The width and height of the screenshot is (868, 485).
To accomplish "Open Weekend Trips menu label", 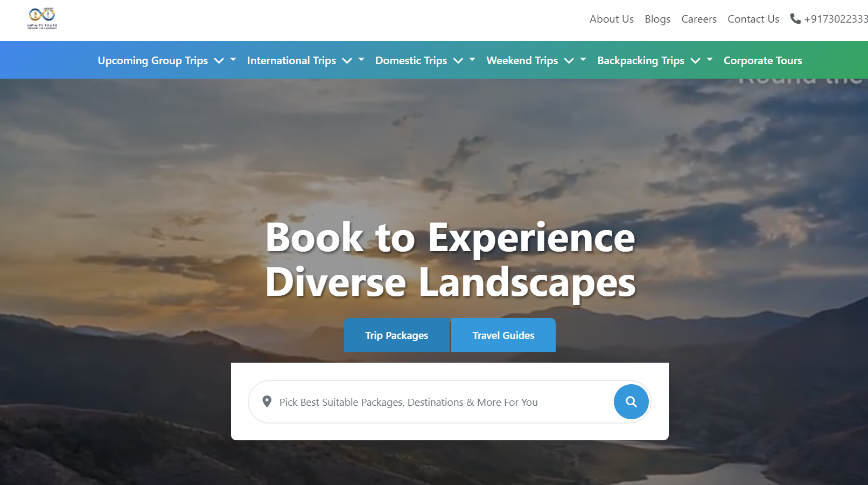I will tap(522, 61).
